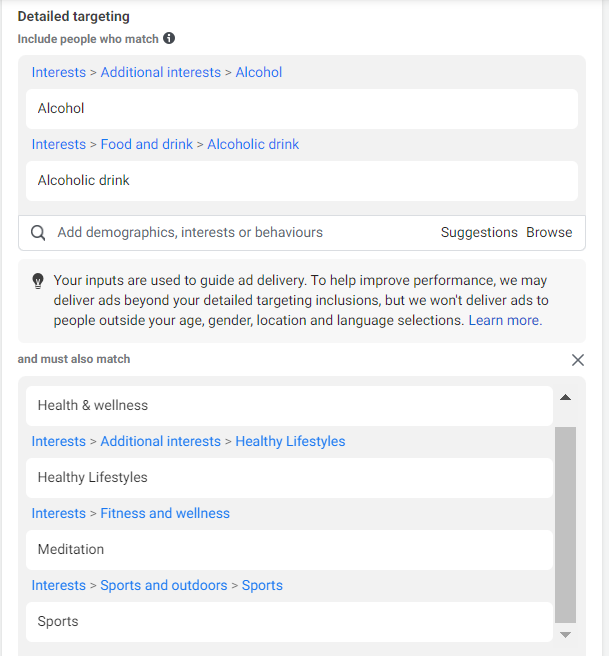Screen dimensions: 609x656
Task: Open the Food and drink breadcrumb
Action: point(147,145)
